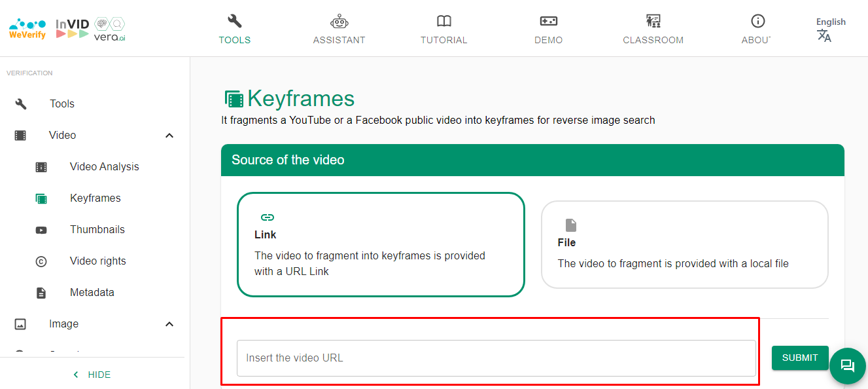868x389 pixels.
Task: Collapse the Image section chevron
Action: [169, 324]
